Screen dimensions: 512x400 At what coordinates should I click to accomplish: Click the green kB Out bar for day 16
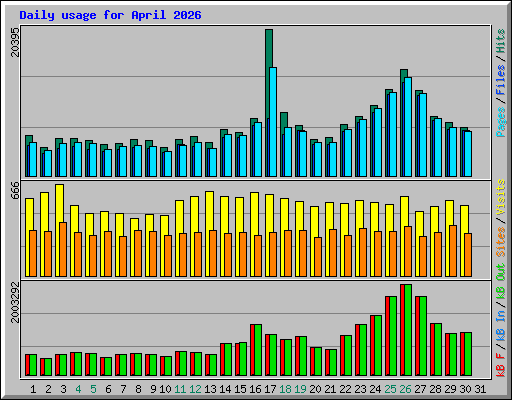coord(258,350)
